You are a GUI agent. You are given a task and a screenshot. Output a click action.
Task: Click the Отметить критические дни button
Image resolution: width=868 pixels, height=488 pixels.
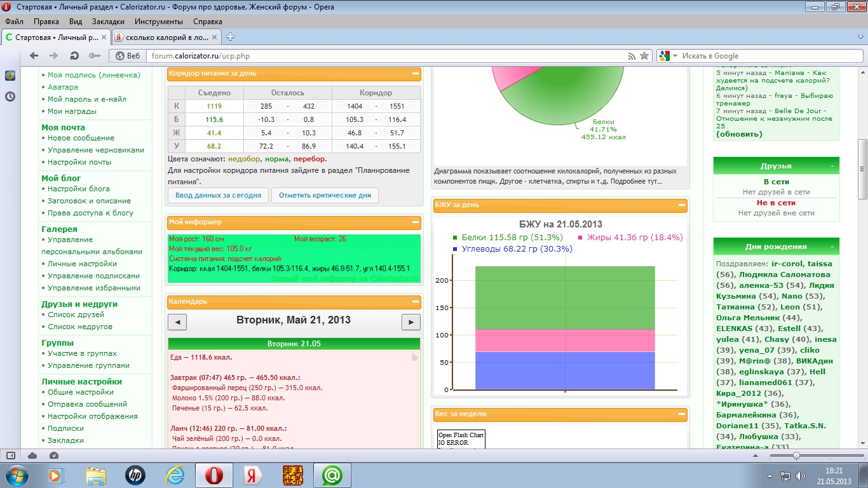coord(325,195)
